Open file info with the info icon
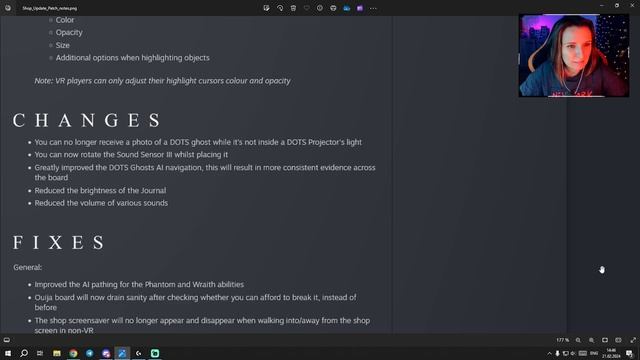Viewport: 640px width, 360px height. tap(320, 8)
